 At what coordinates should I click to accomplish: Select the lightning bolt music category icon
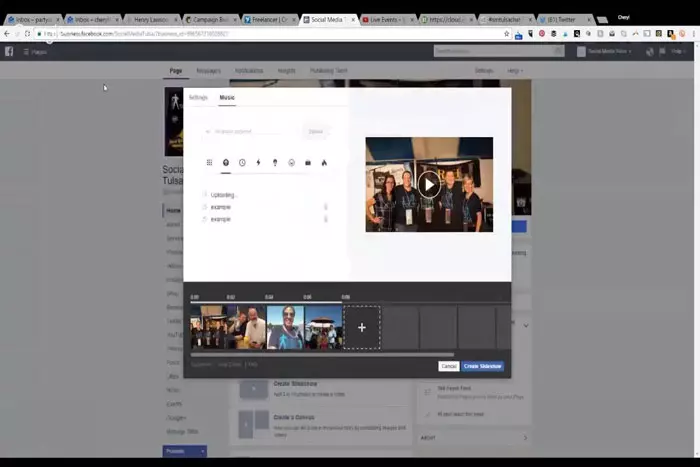pos(258,163)
